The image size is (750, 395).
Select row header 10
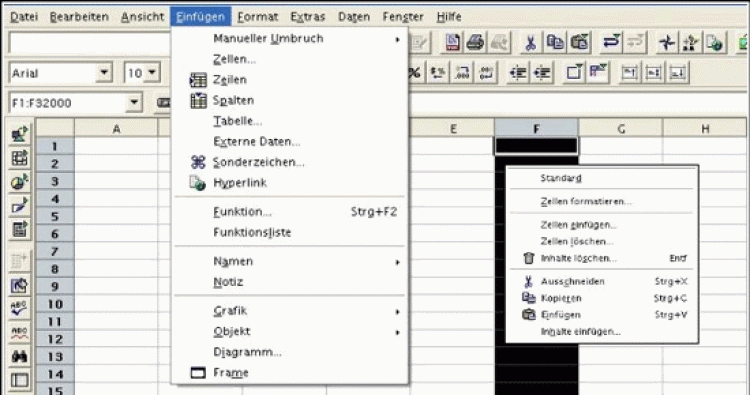55,304
